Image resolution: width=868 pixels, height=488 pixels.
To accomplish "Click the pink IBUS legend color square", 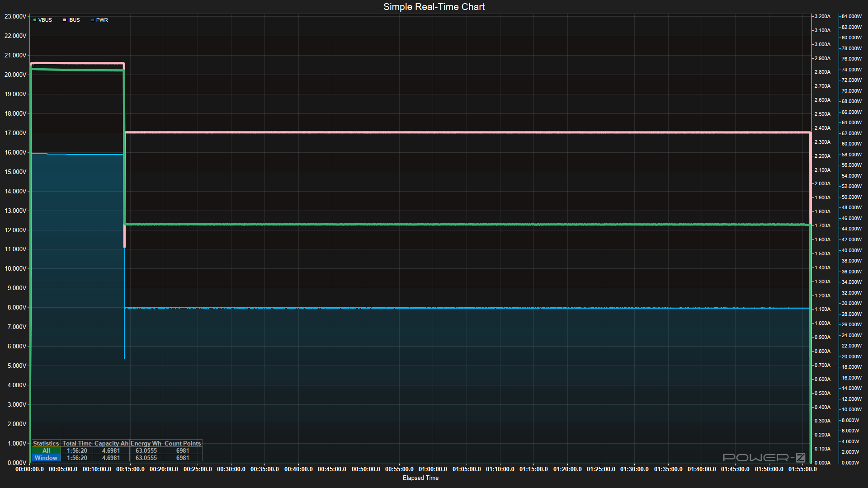I will point(65,20).
